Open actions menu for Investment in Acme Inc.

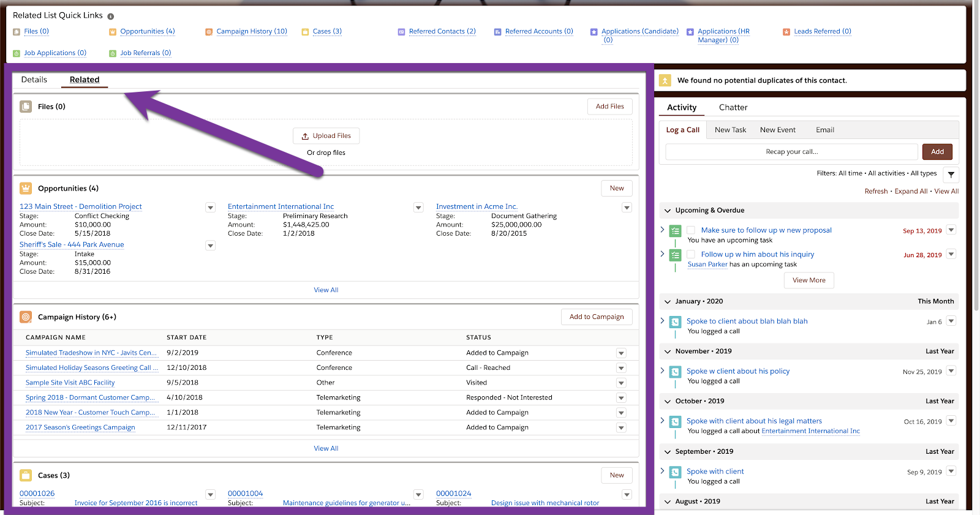(x=627, y=208)
